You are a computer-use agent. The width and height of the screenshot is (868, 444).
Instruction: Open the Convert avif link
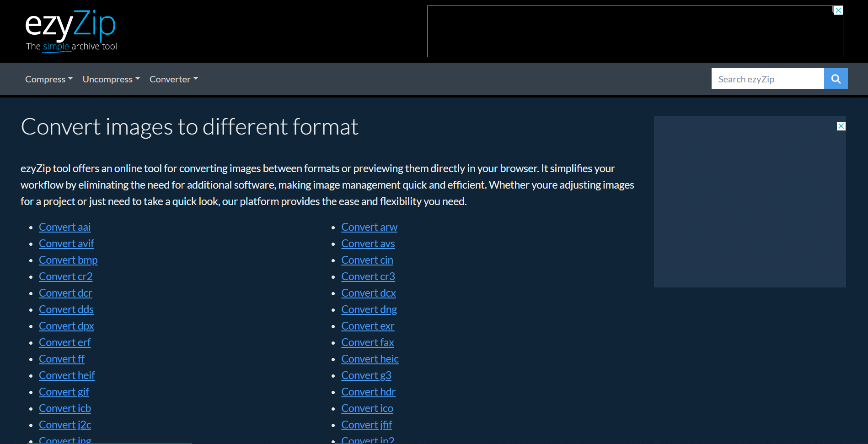[66, 244]
